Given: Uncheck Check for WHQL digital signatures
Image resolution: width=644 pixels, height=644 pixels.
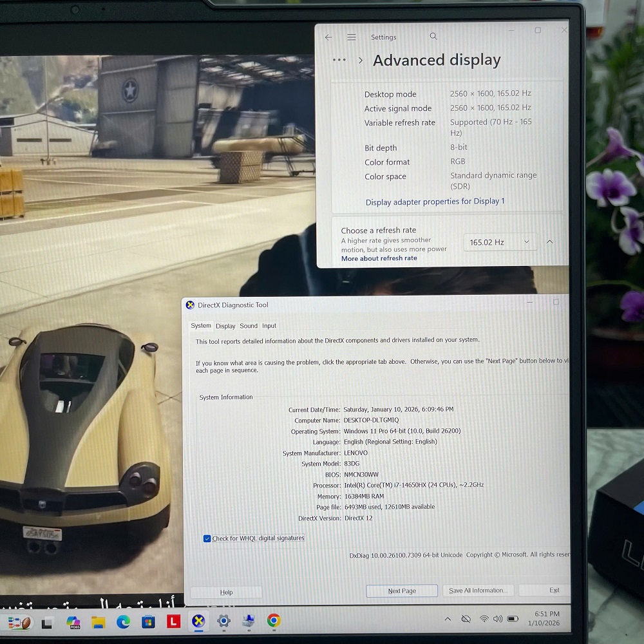Looking at the screenshot, I should 207,538.
